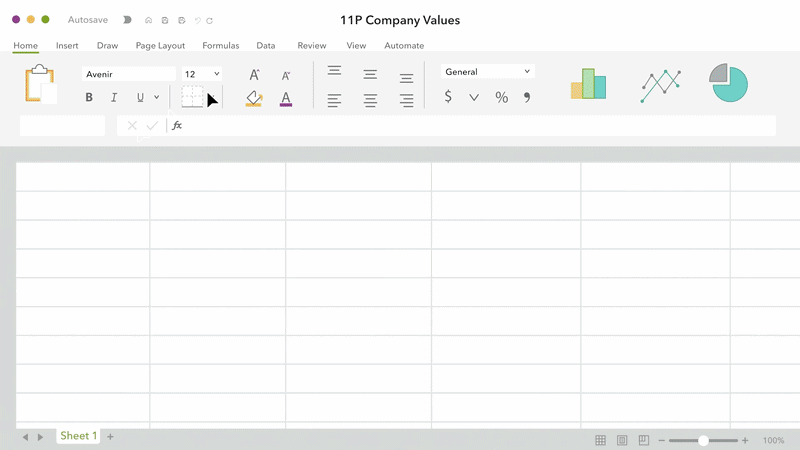Open the Page Layout tab
The width and height of the screenshot is (800, 450).
tap(160, 45)
